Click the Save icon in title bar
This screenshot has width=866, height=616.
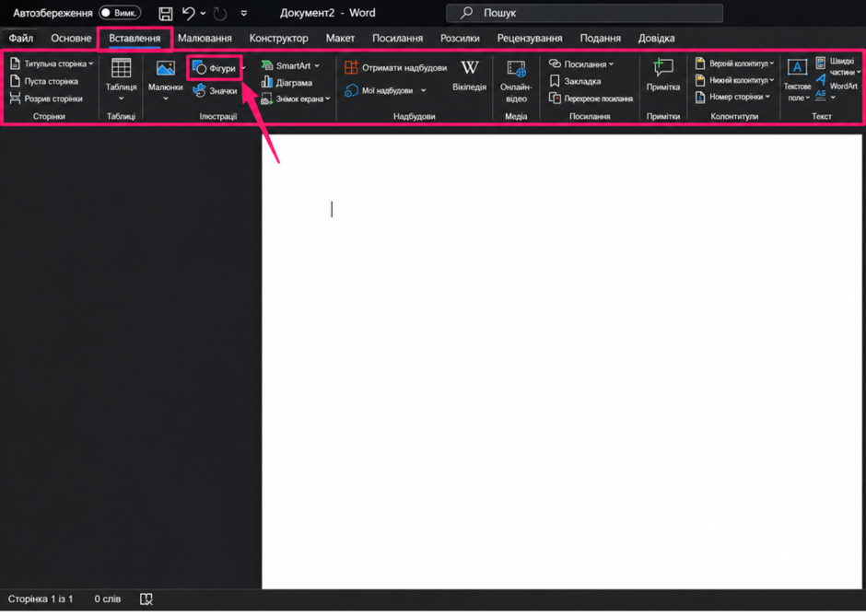(x=165, y=13)
